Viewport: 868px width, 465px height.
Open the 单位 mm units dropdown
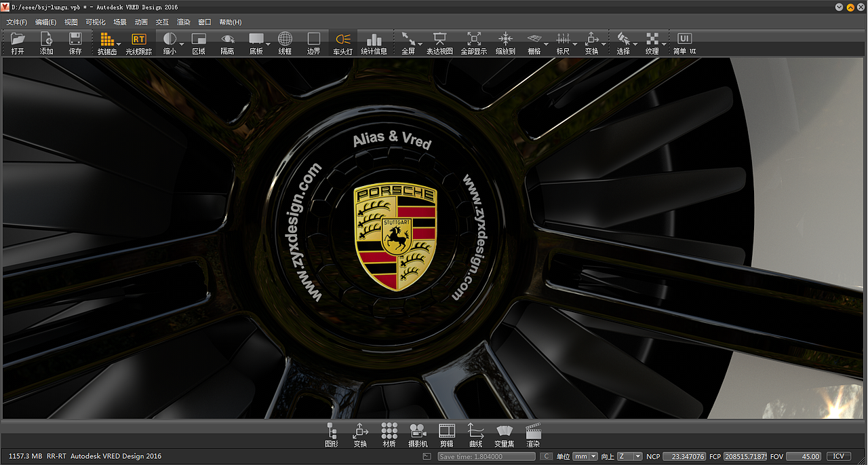pos(584,456)
